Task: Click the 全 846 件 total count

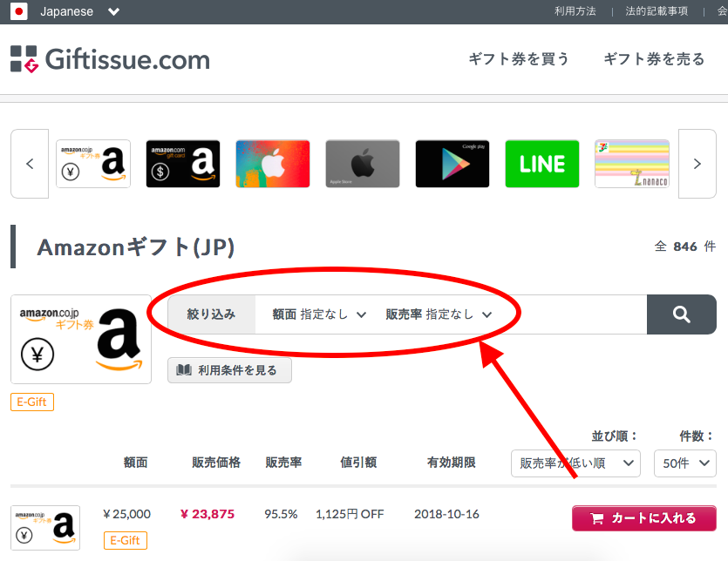Action: [685, 247]
